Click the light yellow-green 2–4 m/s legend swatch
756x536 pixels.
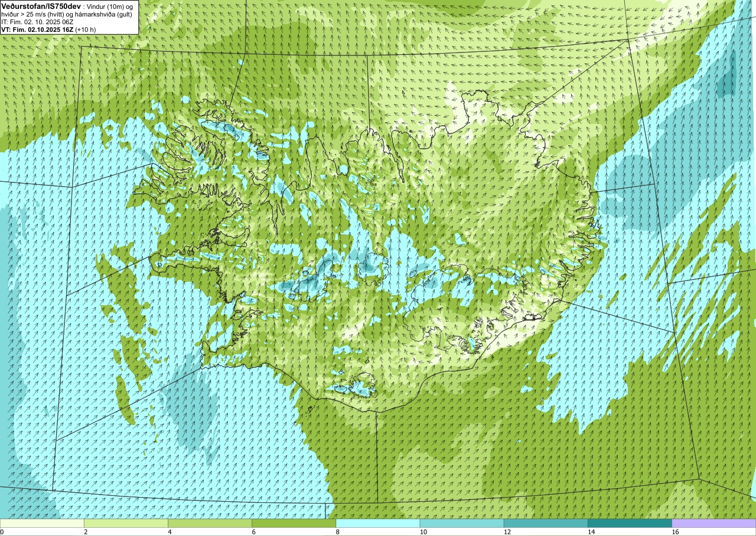click(x=126, y=523)
